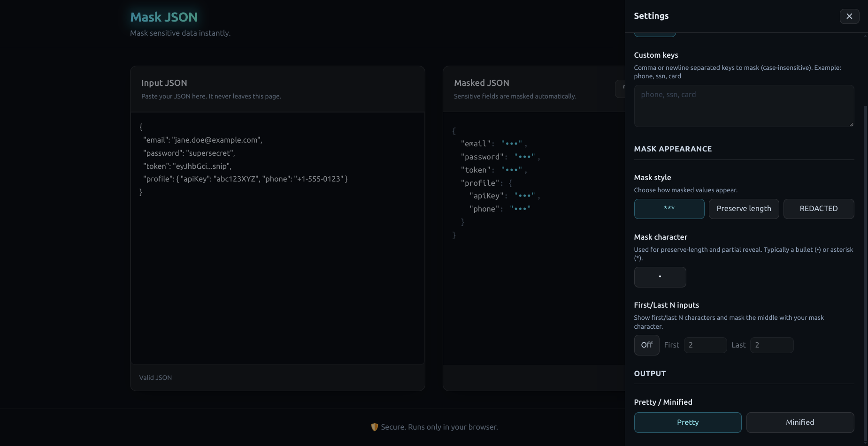Click the MASK APPEARANCE section heading
The image size is (868, 446).
click(673, 149)
